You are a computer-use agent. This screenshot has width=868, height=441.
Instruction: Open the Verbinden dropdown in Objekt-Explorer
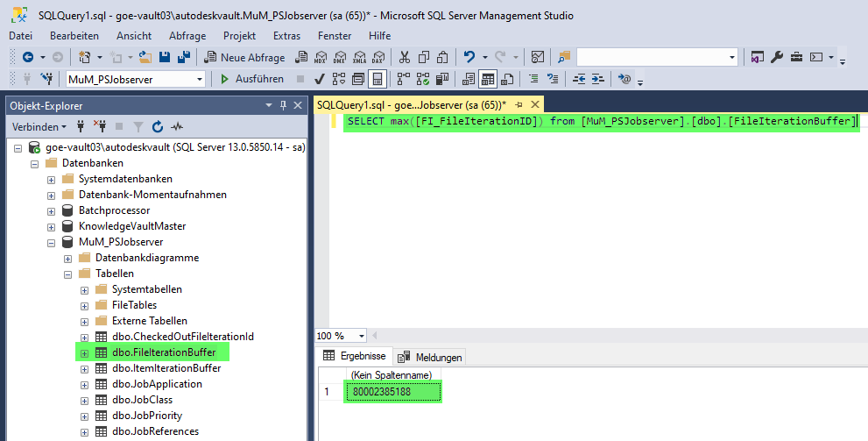[x=39, y=127]
